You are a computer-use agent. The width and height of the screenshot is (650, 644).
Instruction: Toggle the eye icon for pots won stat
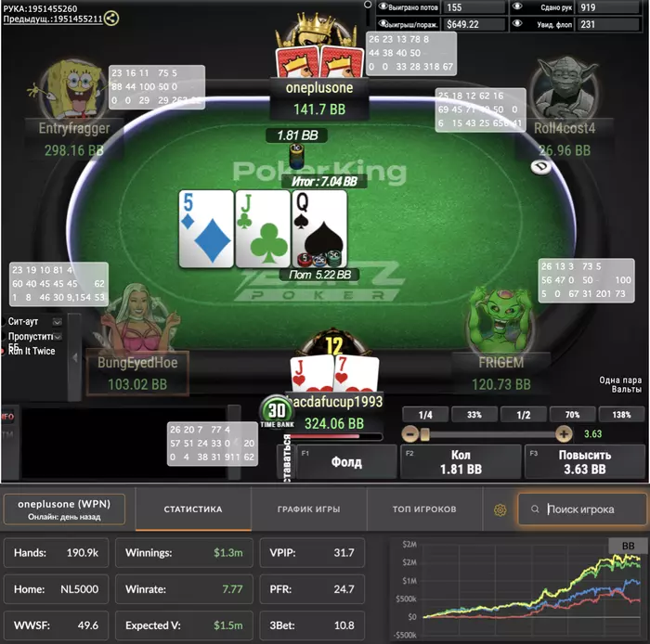[x=383, y=6]
